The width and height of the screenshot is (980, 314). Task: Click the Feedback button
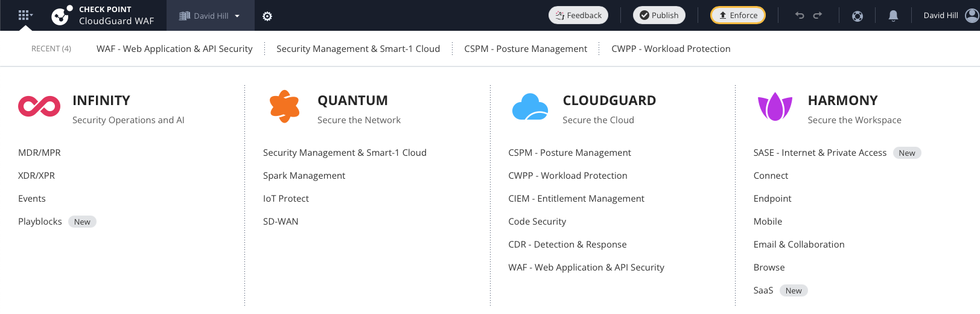(x=578, y=15)
